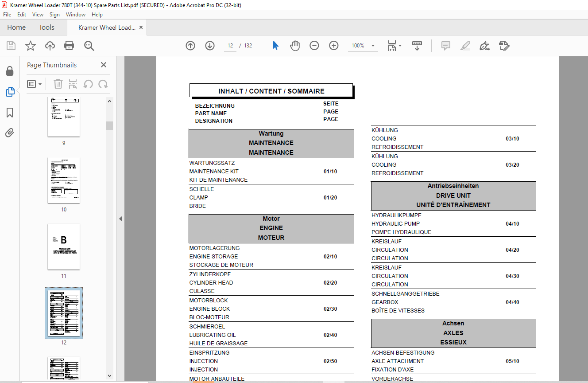The image size is (588, 383).
Task: Open the security lock panel
Action: 10,71
